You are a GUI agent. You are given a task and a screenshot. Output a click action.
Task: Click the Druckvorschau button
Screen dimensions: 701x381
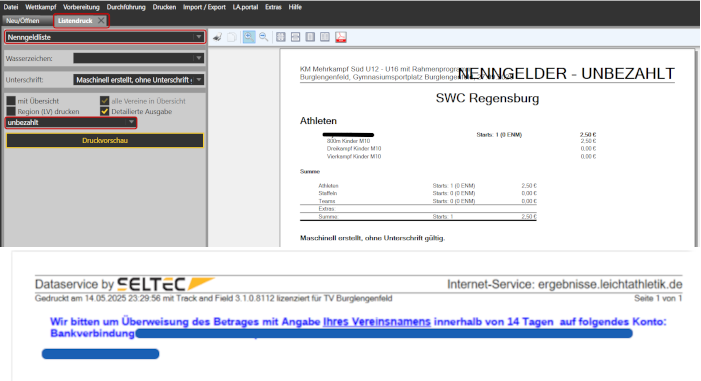(105, 140)
